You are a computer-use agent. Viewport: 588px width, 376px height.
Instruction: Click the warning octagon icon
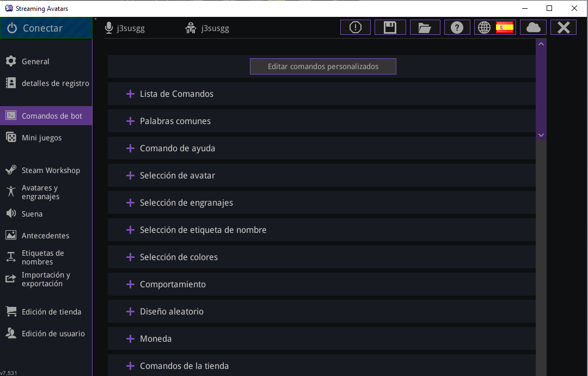(x=355, y=27)
